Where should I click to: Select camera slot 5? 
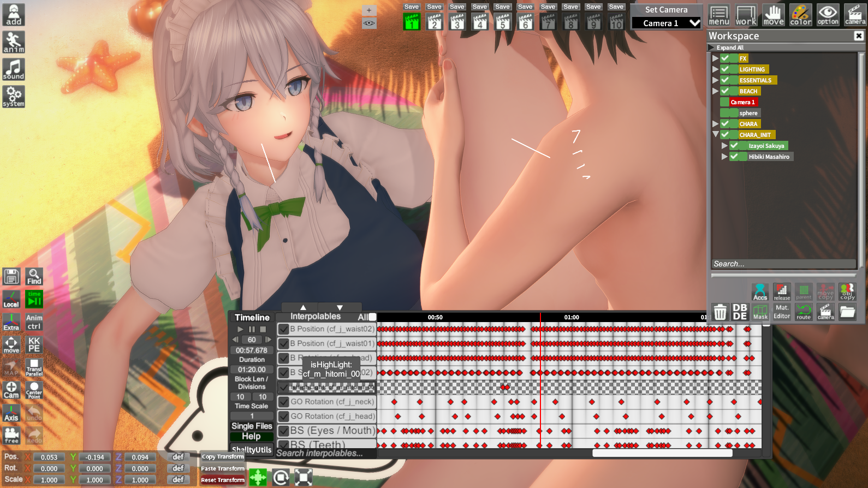coord(503,21)
